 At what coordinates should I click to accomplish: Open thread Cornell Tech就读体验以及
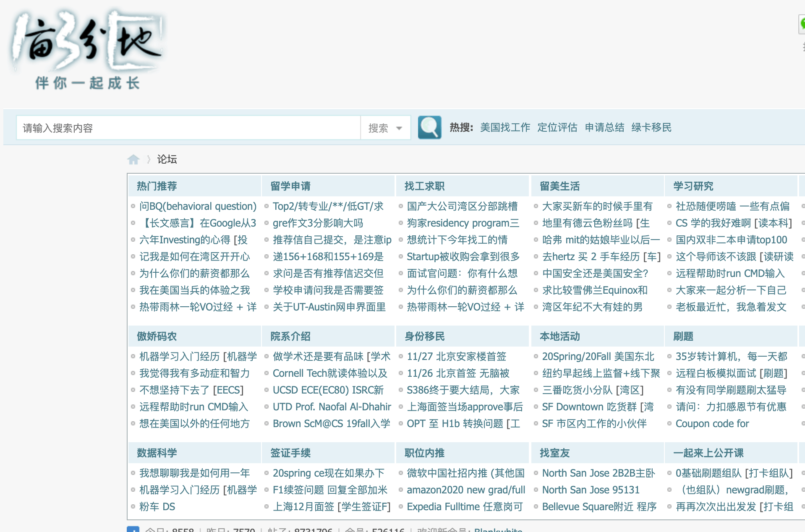click(330, 373)
